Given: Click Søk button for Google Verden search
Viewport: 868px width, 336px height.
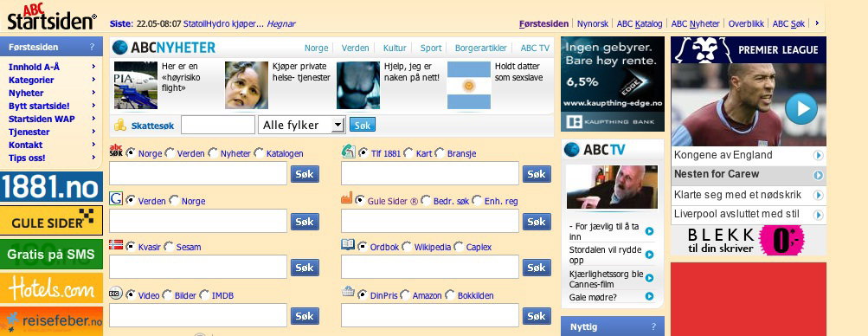Looking at the screenshot, I should point(305,222).
